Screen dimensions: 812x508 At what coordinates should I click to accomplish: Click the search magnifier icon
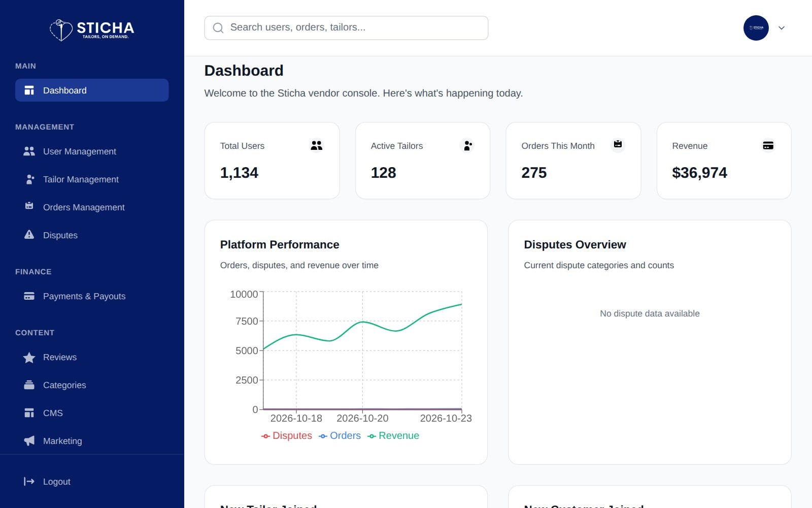(218, 28)
